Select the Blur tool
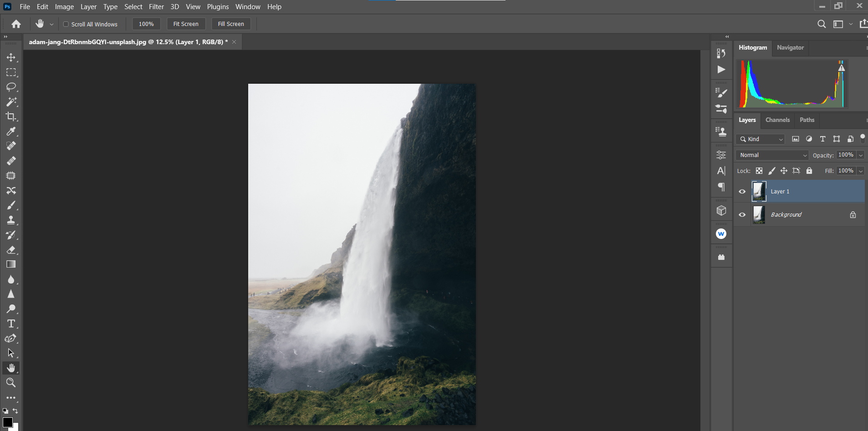The height and width of the screenshot is (431, 868). click(x=11, y=279)
